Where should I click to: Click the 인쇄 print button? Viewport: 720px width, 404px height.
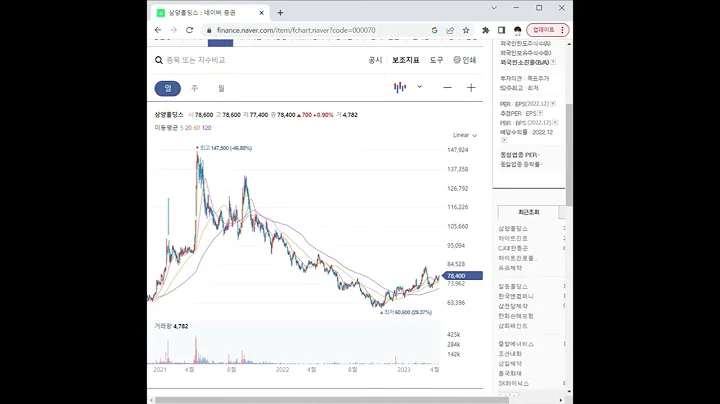click(x=465, y=60)
